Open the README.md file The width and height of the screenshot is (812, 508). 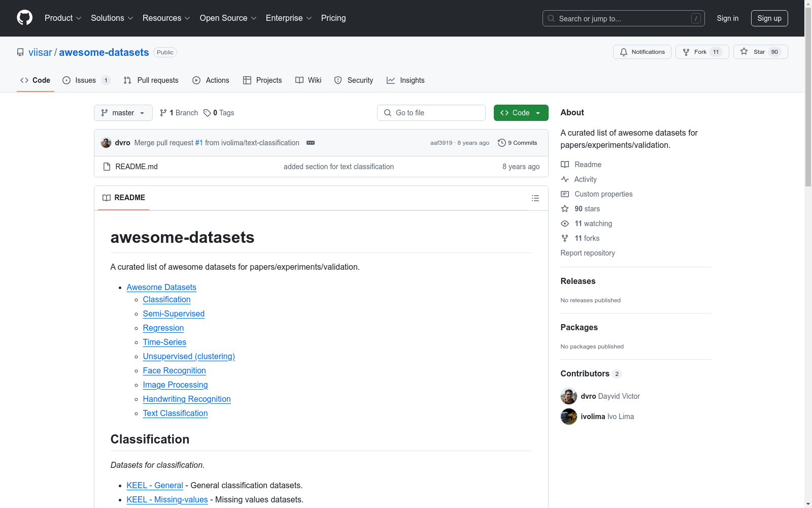137,167
